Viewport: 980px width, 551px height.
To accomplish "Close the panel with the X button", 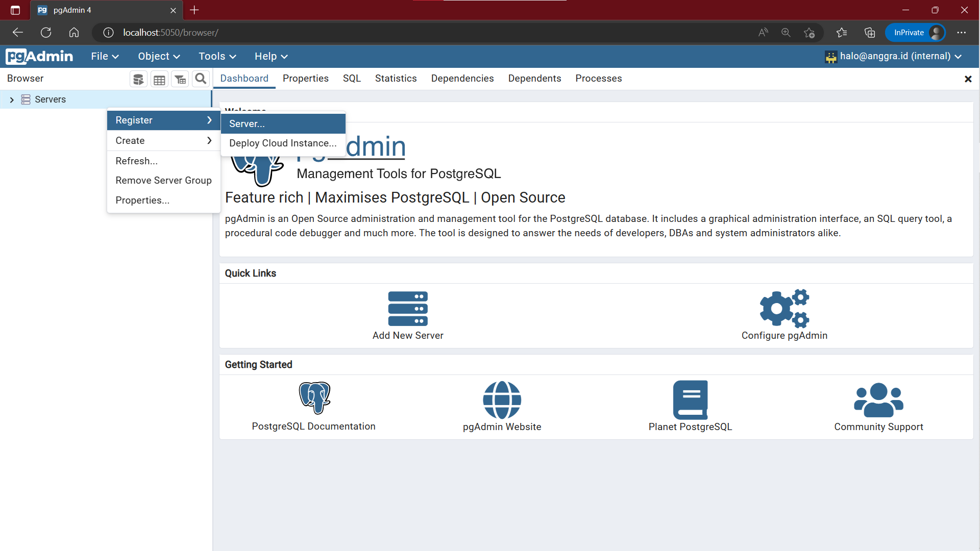I will [x=968, y=79].
